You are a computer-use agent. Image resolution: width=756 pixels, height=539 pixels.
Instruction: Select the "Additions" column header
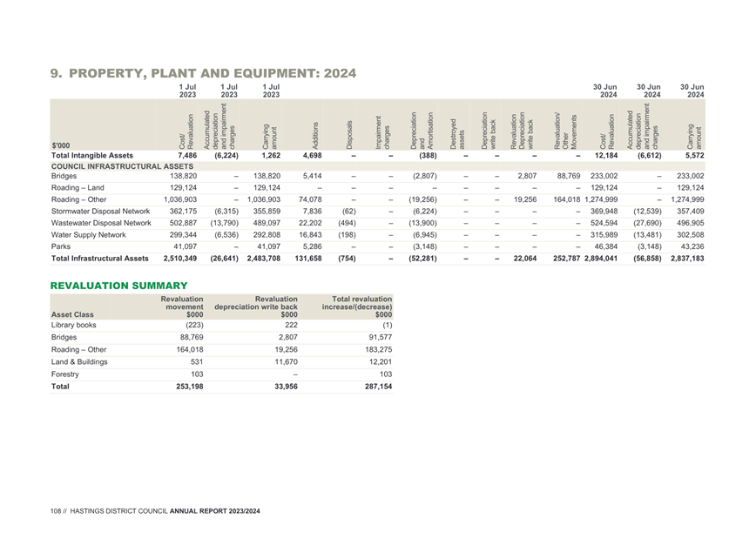coord(315,135)
